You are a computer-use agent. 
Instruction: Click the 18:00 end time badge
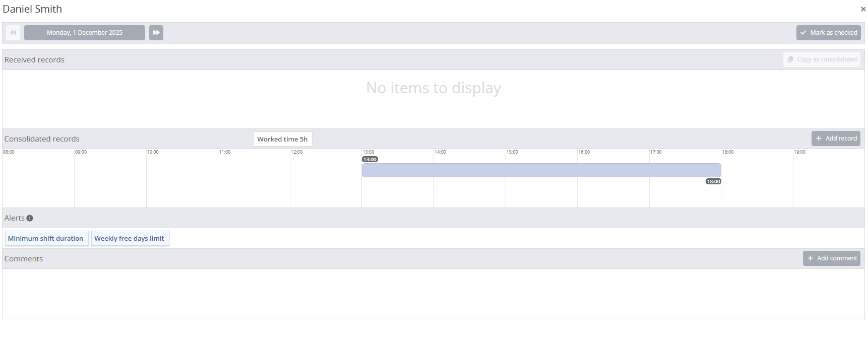(713, 181)
